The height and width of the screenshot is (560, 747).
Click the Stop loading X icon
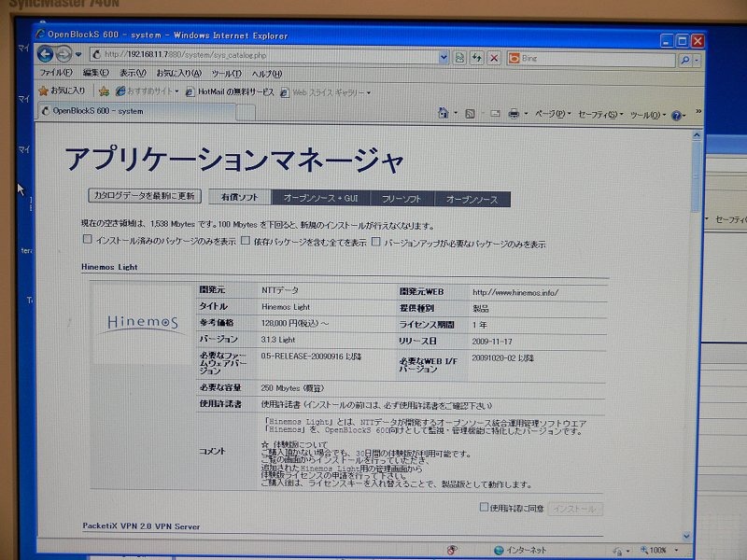494,59
